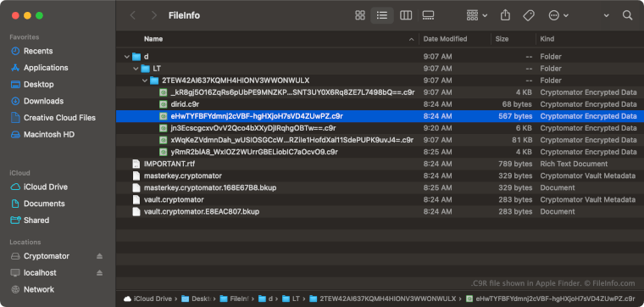Image resolution: width=644 pixels, height=307 pixels.
Task: Switch to gallery view
Action: tap(428, 15)
